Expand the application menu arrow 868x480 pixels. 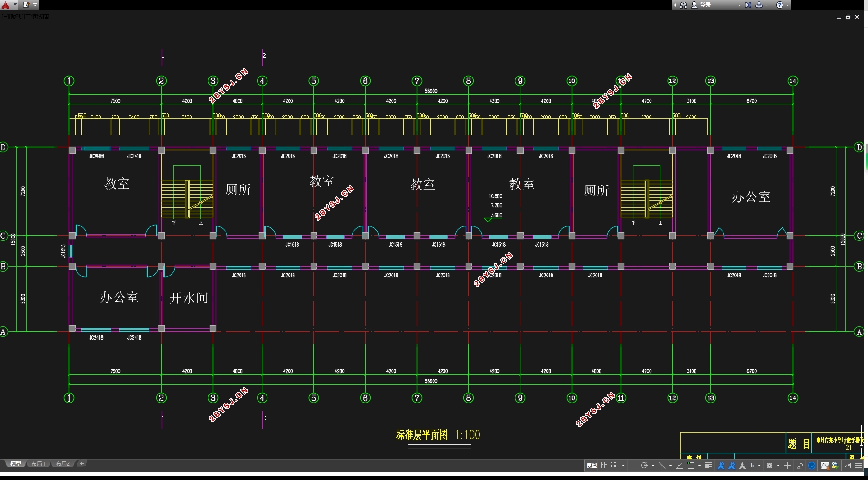pos(15,5)
